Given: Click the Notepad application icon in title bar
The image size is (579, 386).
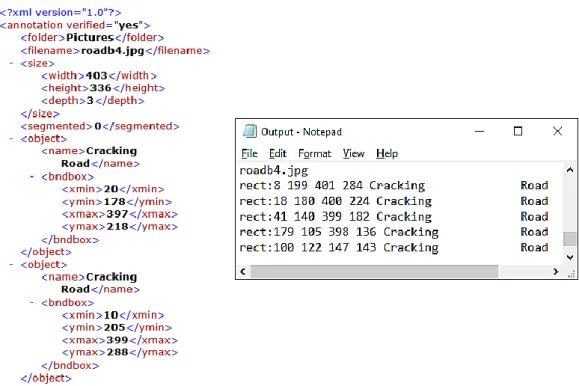Looking at the screenshot, I should click(250, 131).
